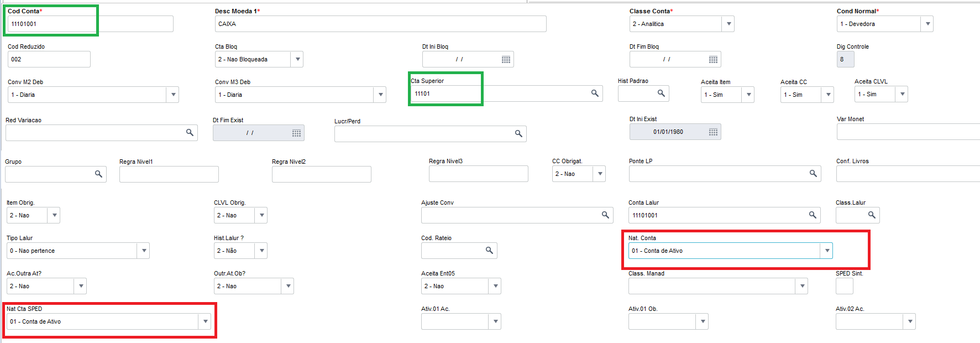Expand Aceita Item dropdown
Viewport: 980px width, 343px height.
coord(748,95)
